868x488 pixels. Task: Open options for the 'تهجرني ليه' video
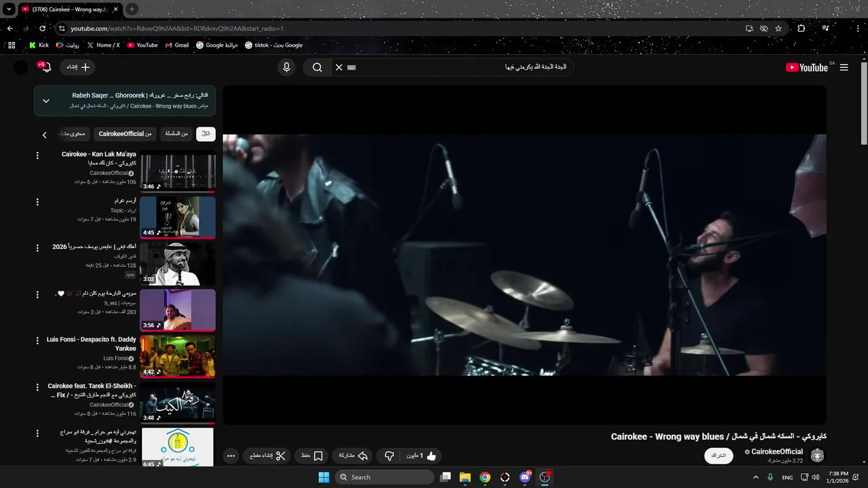pyautogui.click(x=37, y=433)
